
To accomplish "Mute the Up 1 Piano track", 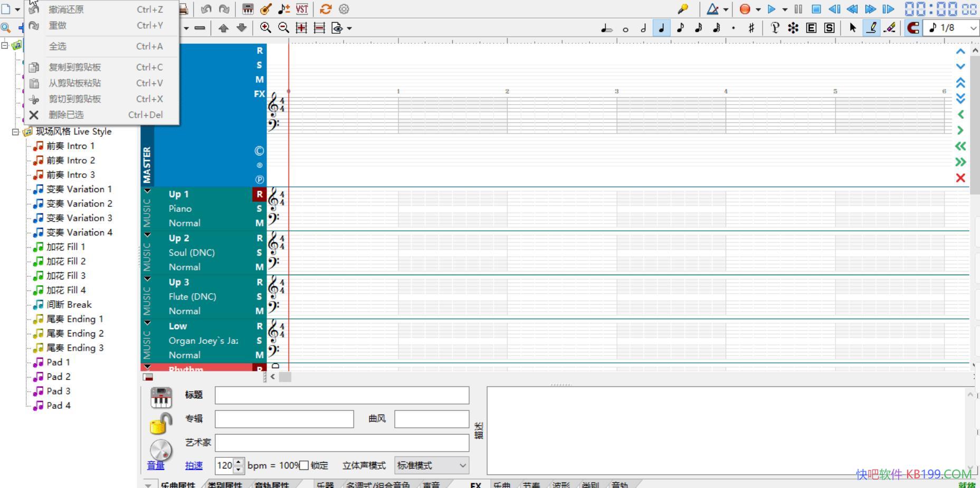I will tap(259, 223).
